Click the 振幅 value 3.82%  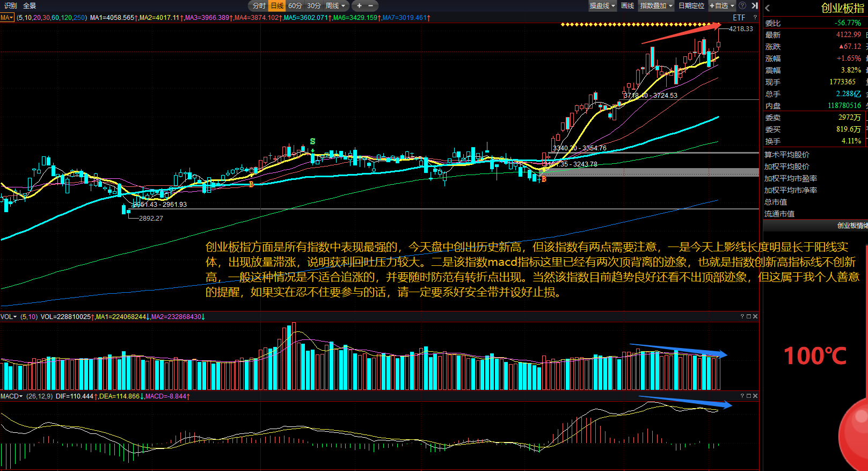(x=851, y=70)
